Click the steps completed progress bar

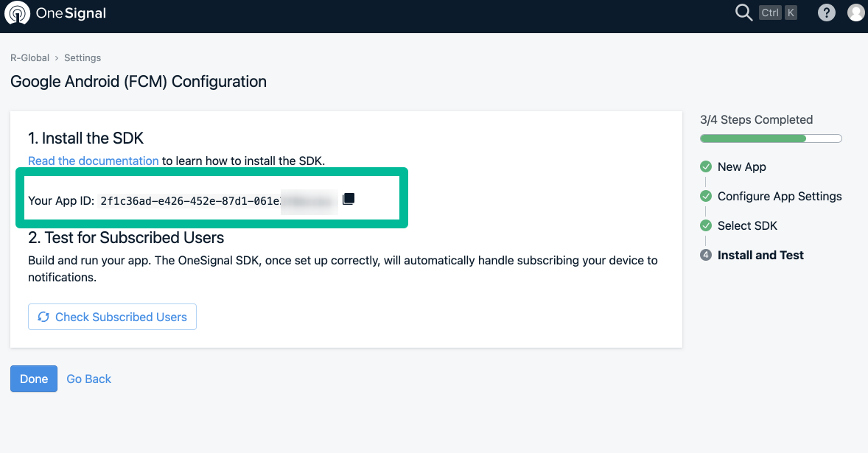coord(771,138)
